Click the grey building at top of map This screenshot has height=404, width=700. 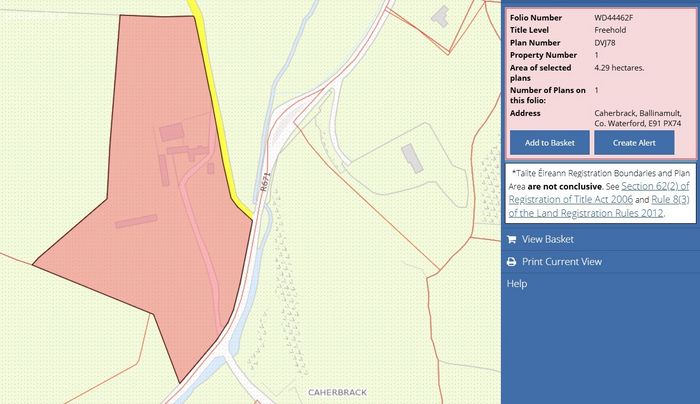tap(440, 17)
